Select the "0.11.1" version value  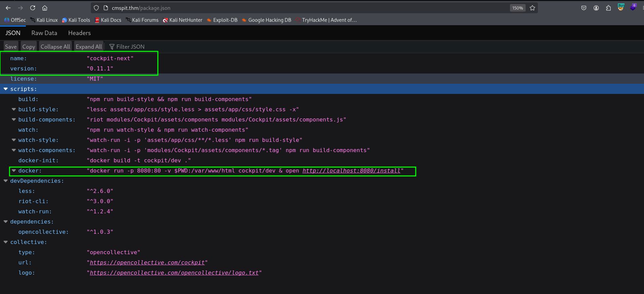[x=100, y=68]
